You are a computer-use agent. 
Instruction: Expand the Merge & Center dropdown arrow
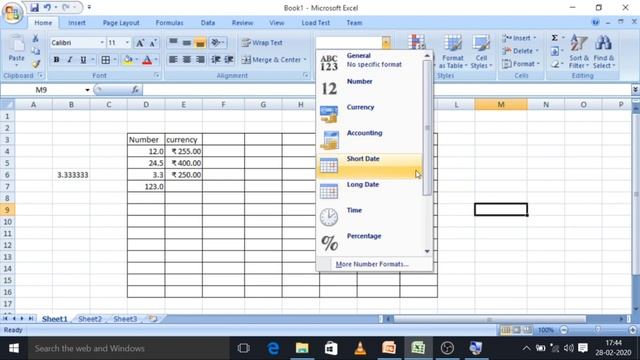(x=305, y=60)
